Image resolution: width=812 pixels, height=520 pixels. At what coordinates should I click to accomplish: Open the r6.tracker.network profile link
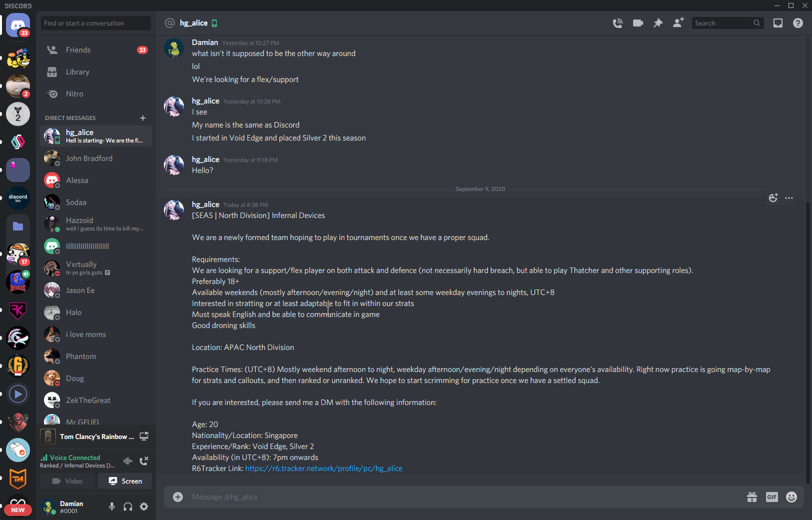[324, 468]
